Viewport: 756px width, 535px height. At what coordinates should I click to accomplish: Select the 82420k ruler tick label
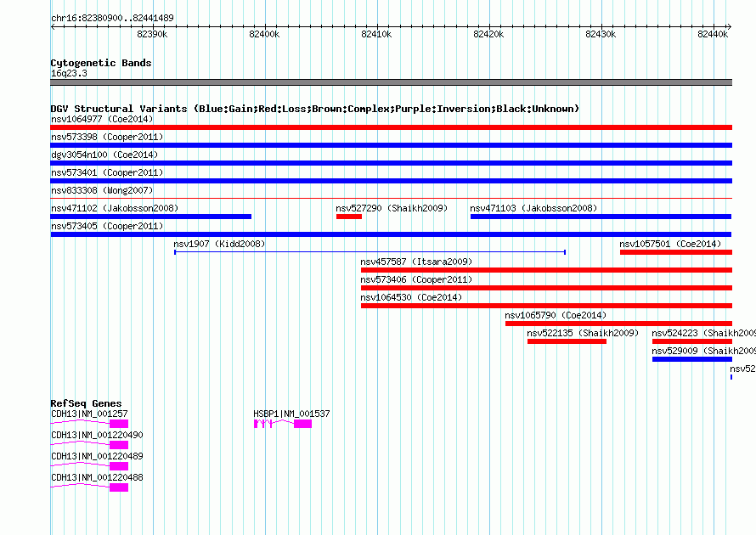coord(488,34)
